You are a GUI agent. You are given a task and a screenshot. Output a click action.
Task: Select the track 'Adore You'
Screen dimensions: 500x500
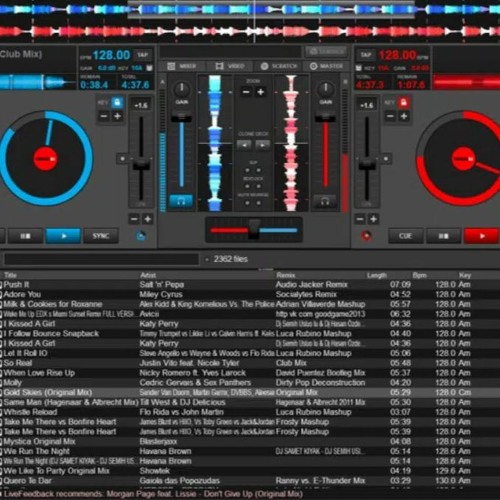(x=250, y=294)
